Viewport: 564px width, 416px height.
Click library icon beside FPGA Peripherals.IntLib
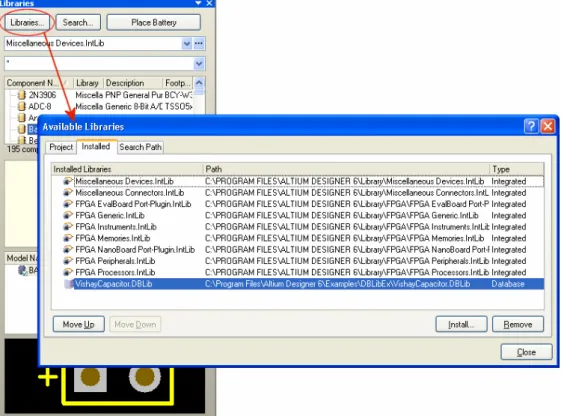point(68,261)
